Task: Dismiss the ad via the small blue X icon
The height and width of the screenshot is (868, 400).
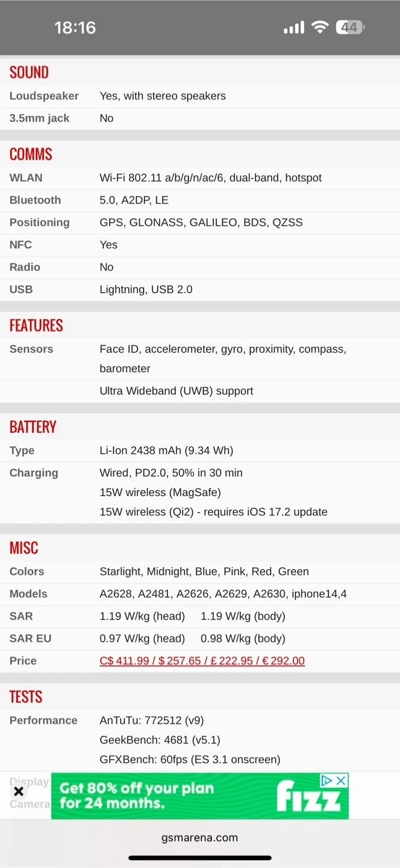Action: click(x=341, y=781)
